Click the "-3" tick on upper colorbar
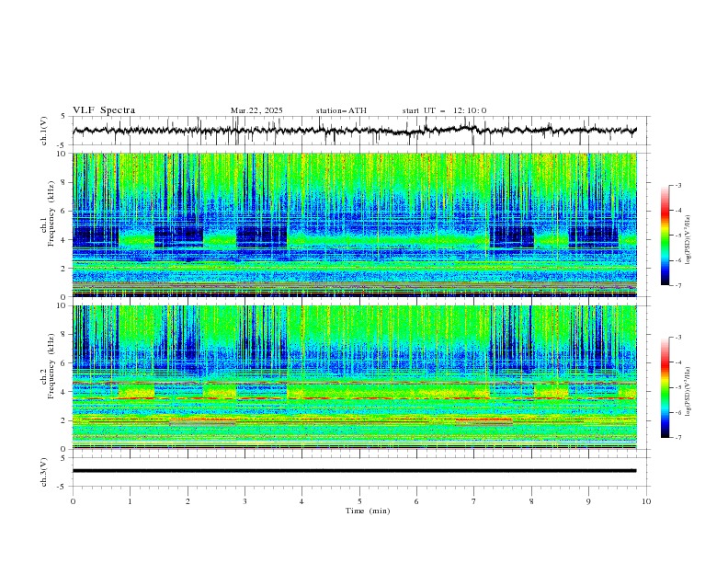The height and width of the screenshot is (563, 728). (678, 185)
